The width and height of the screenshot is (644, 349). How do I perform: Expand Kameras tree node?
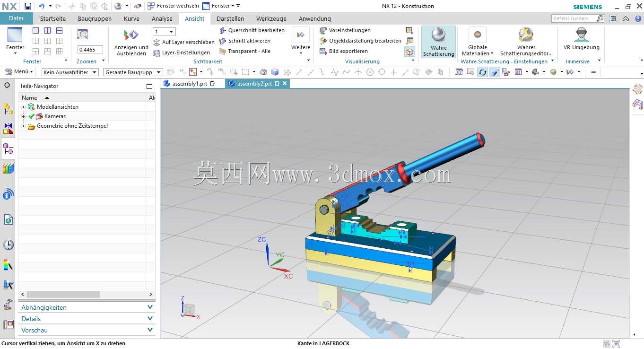pos(23,116)
